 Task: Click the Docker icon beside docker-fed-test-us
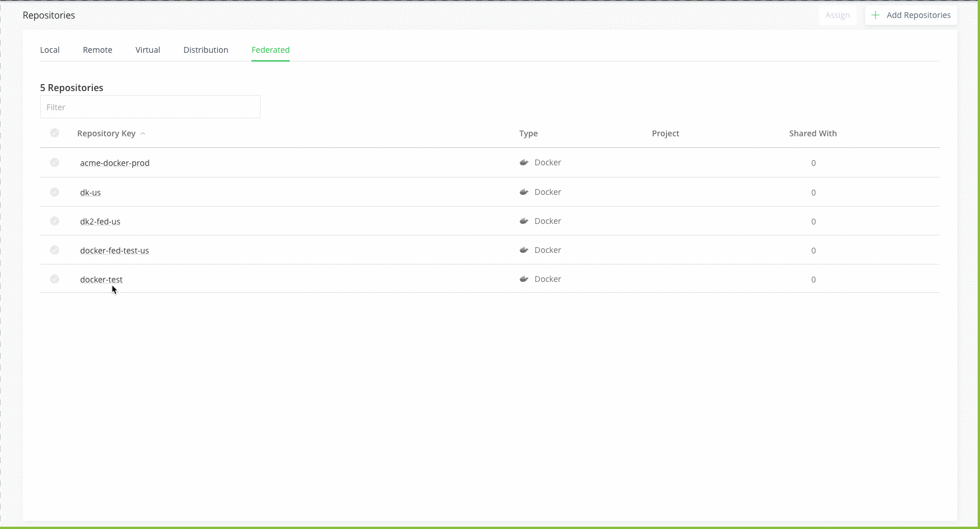click(x=524, y=249)
